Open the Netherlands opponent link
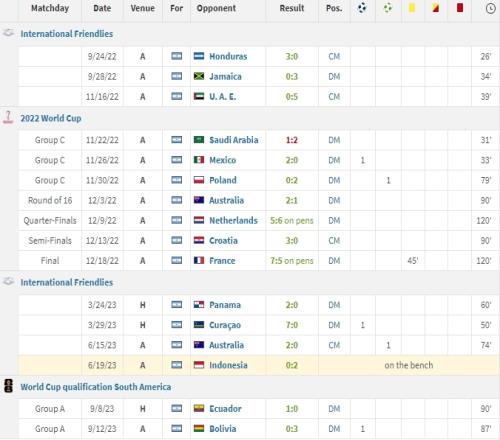500x440 pixels. point(233,221)
